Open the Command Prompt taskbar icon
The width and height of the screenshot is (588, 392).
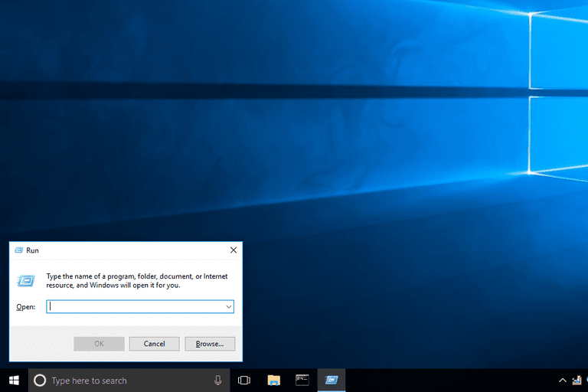tap(302, 381)
